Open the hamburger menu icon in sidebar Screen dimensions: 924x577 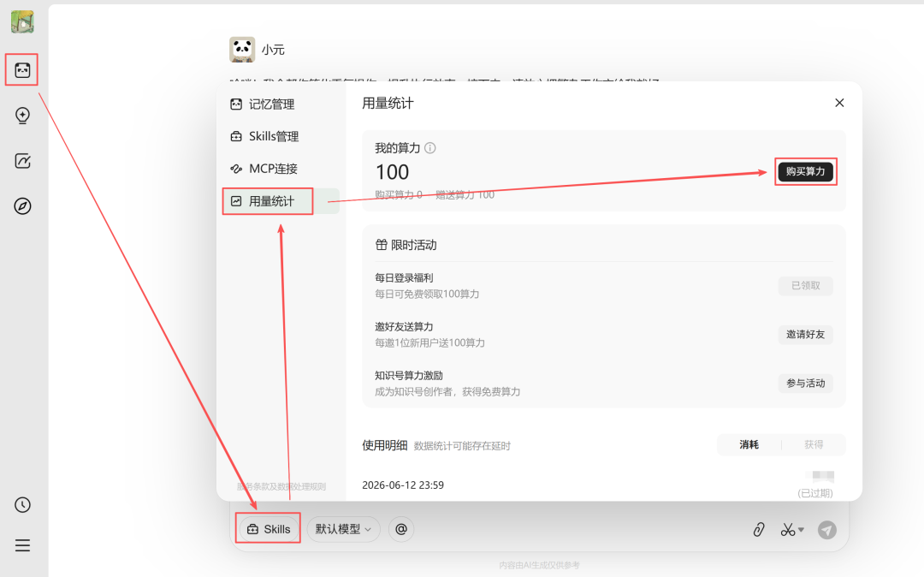pos(22,546)
